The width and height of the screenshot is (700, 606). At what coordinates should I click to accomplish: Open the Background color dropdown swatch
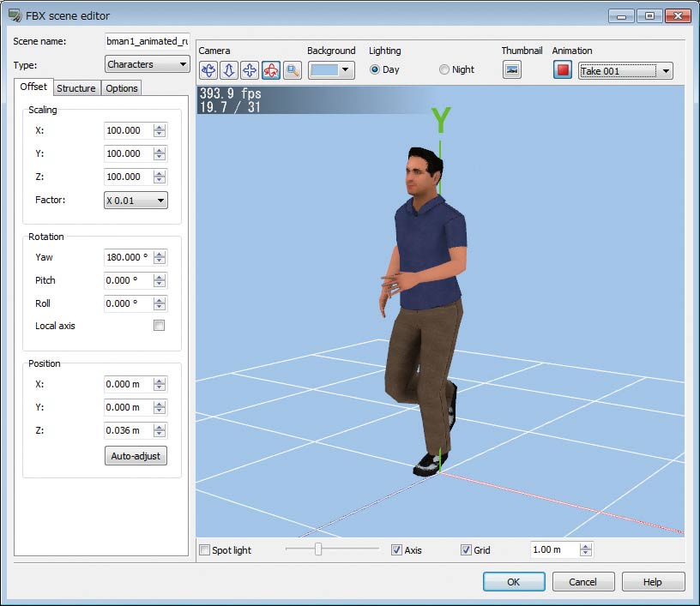[x=331, y=70]
